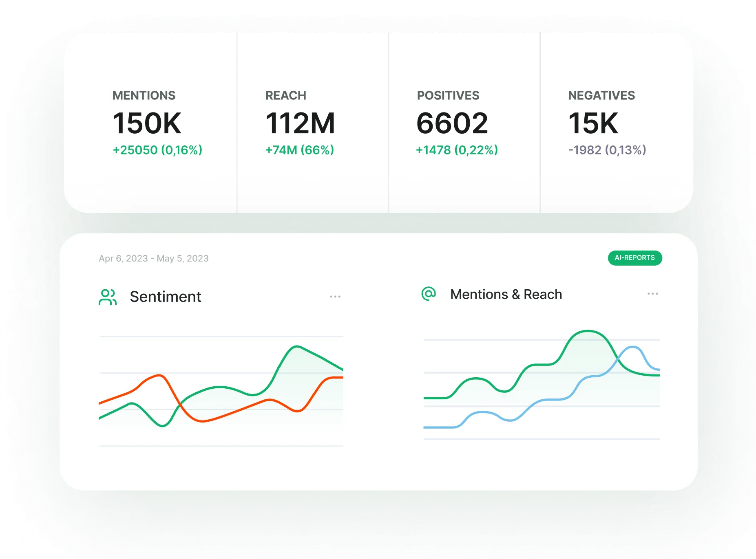
Task: Click the green AI-REPORTS badge
Action: coord(634,258)
